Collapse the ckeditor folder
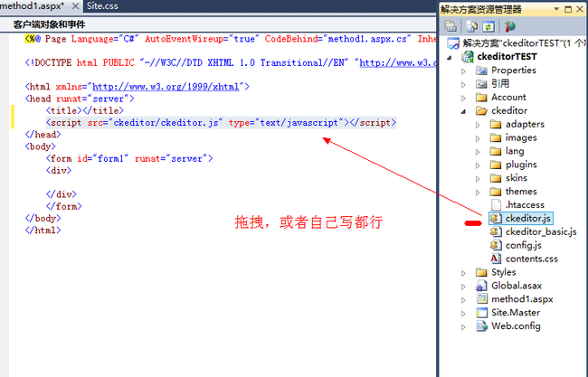The height and width of the screenshot is (377, 588). click(x=463, y=111)
